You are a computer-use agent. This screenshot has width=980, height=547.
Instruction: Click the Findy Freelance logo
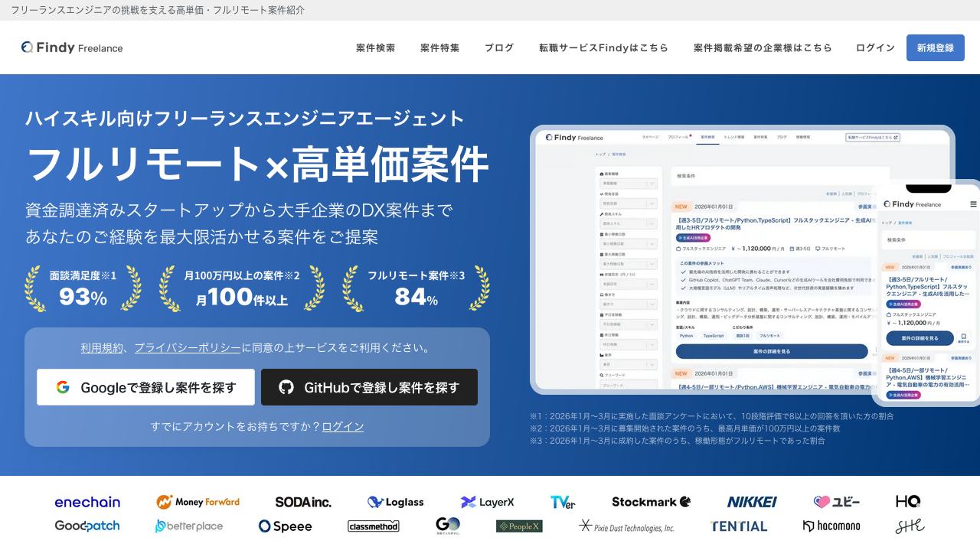coord(72,47)
